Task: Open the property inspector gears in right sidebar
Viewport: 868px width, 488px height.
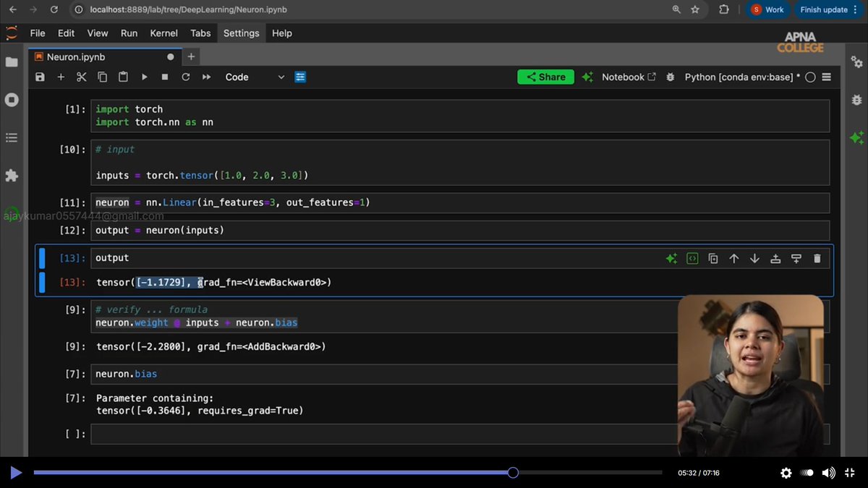Action: click(856, 62)
